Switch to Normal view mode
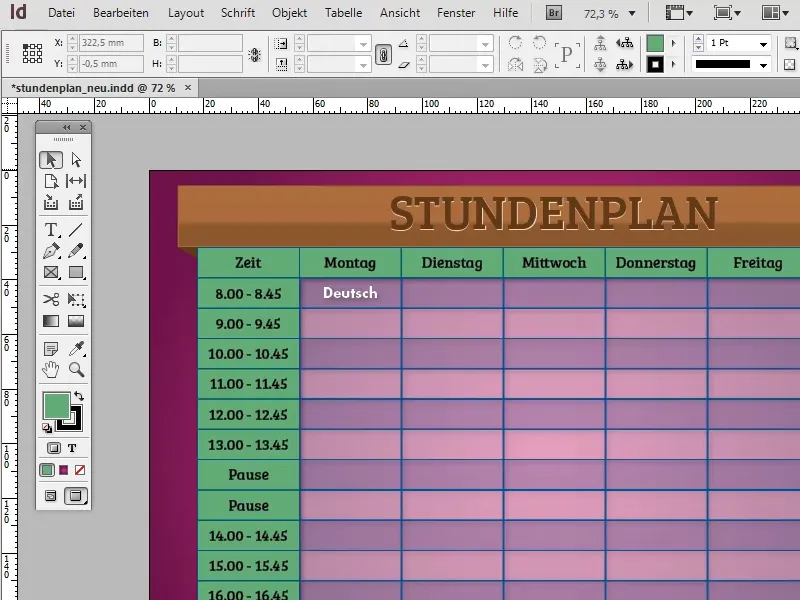Viewport: 800px width, 600px height. pos(51,496)
